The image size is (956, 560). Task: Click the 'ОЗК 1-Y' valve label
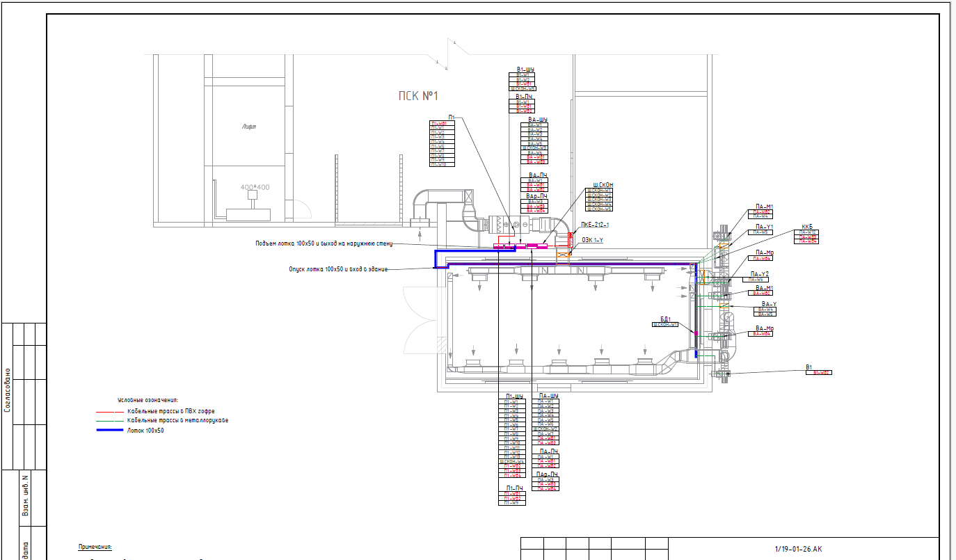pos(593,240)
